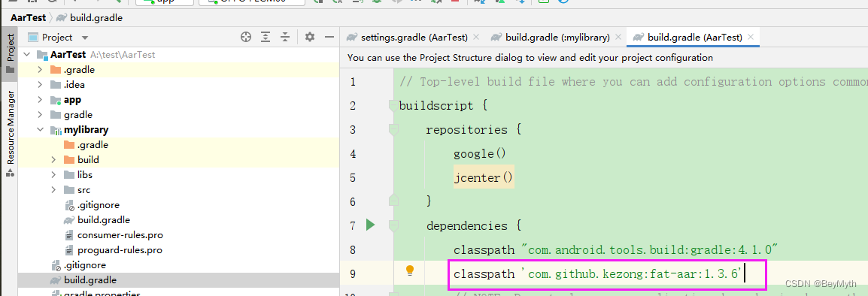Fold the dependencies block at line 7

(393, 225)
